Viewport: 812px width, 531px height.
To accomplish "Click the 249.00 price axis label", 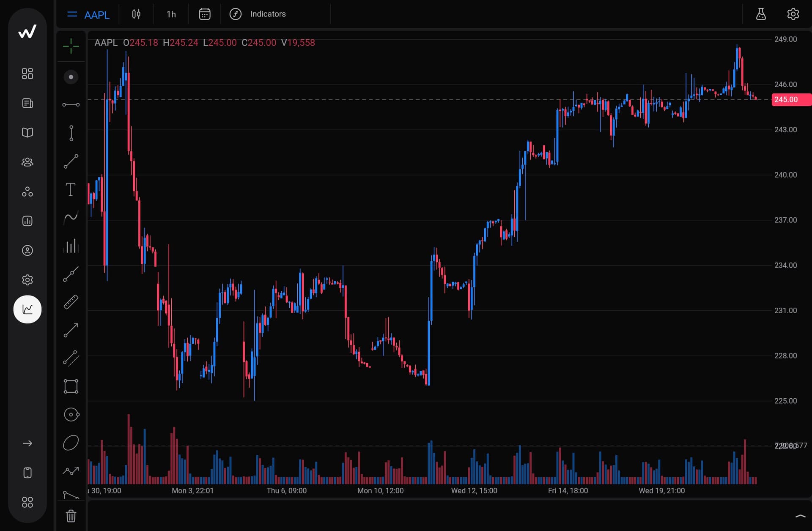I will tap(785, 39).
